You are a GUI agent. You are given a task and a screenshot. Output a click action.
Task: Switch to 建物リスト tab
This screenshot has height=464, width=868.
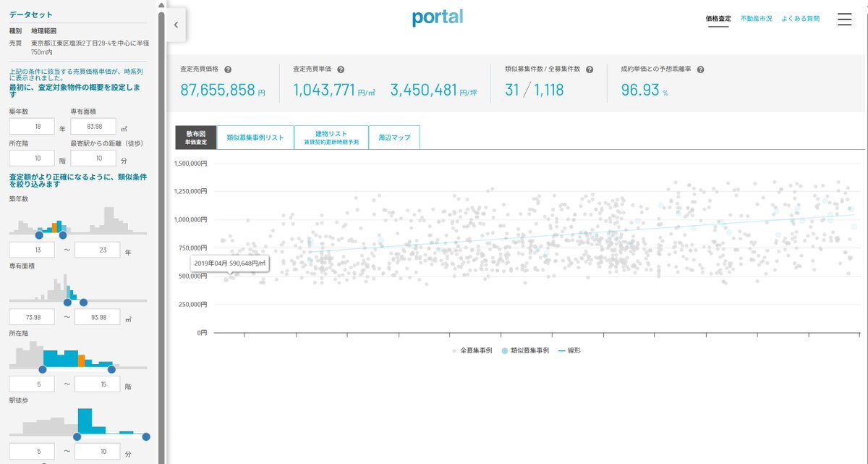coord(331,138)
